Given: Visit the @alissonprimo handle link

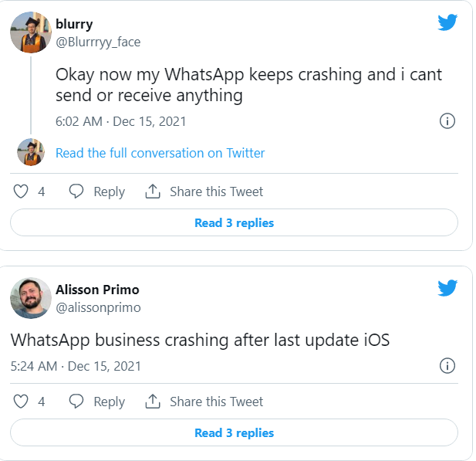Looking at the screenshot, I should coord(98,307).
